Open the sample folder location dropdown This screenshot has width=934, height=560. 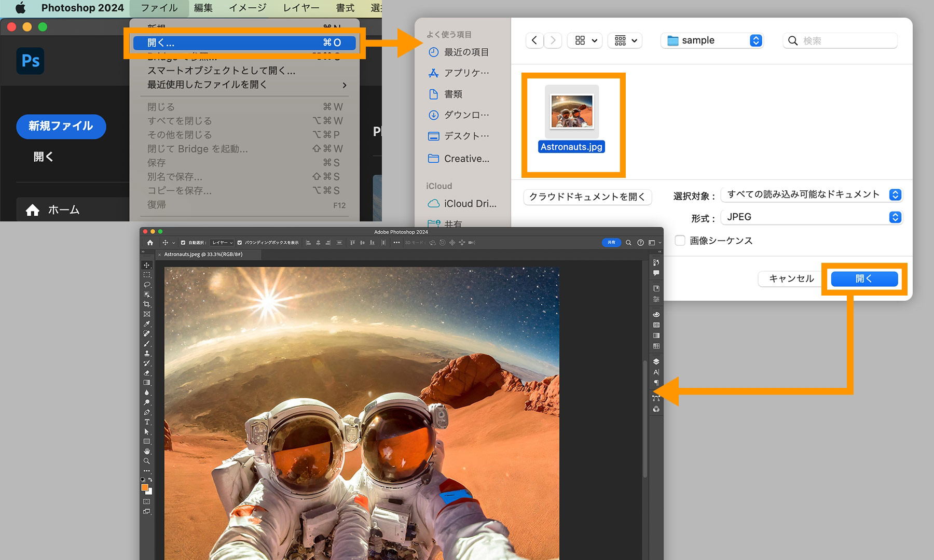(712, 40)
